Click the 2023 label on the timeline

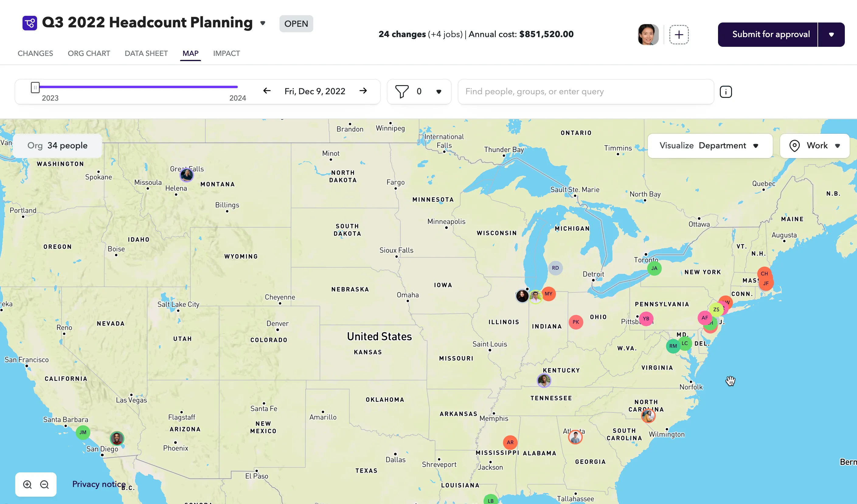[50, 98]
